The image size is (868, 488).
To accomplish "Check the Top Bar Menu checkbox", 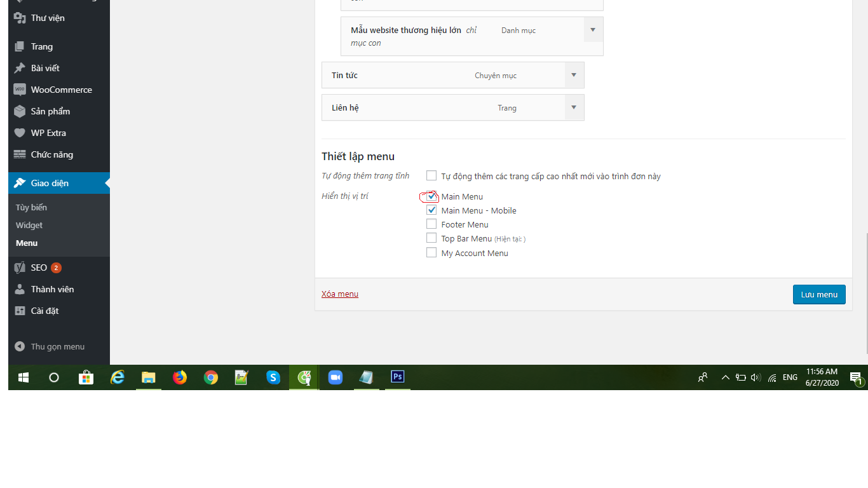I will pos(431,238).
